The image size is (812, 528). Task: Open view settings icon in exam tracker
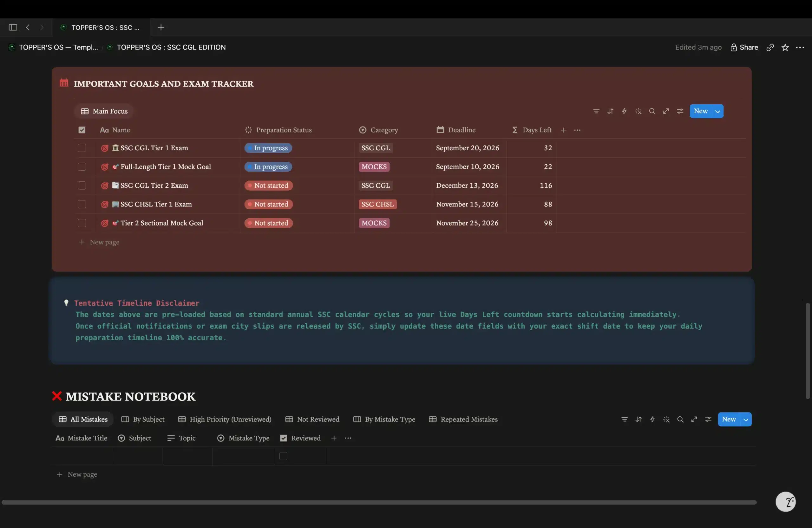(680, 111)
